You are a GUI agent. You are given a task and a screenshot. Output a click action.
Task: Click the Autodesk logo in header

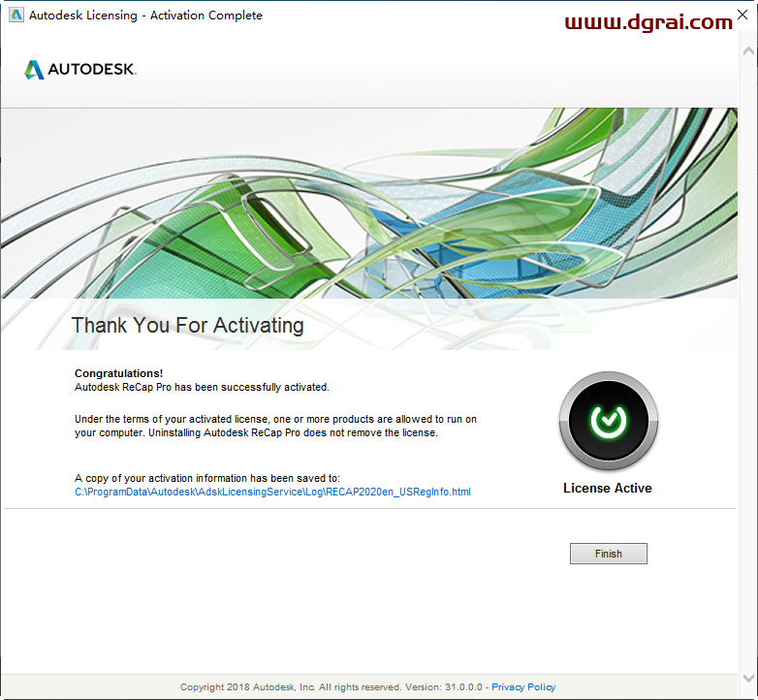pyautogui.click(x=80, y=69)
